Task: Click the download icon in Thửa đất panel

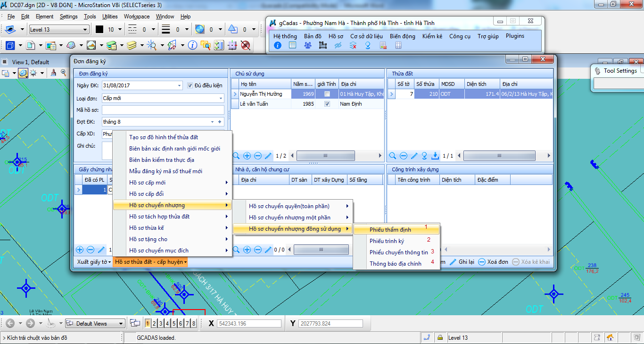Action: tap(435, 156)
